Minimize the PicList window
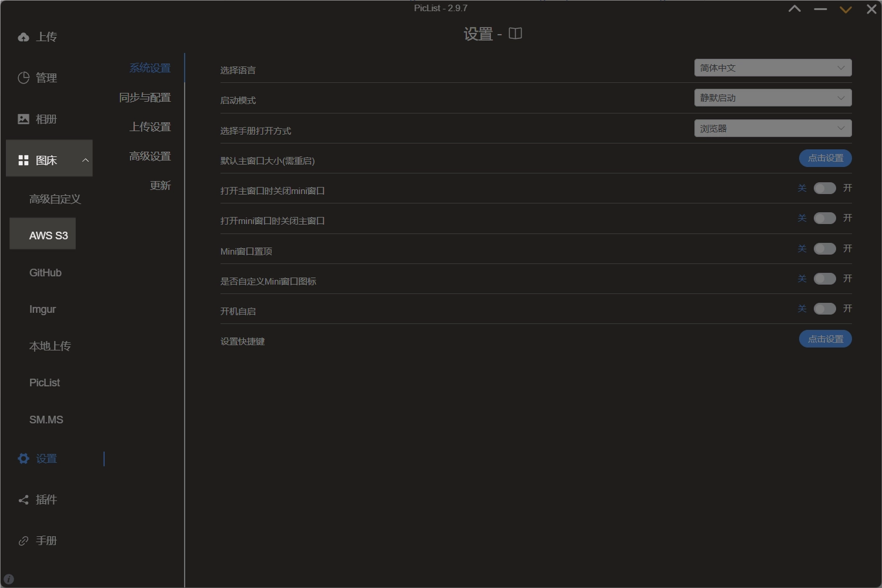 tap(820, 9)
